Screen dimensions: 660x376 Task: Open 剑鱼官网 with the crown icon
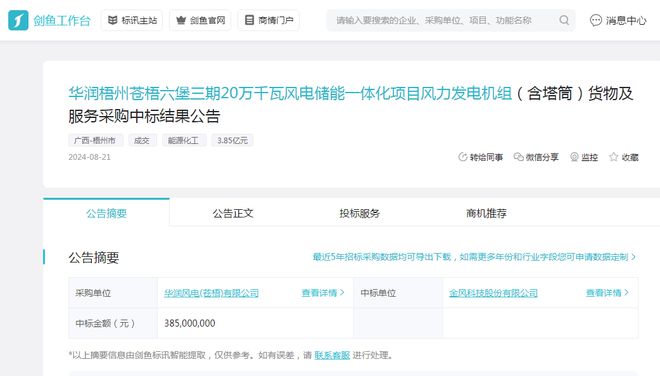pyautogui.click(x=200, y=20)
